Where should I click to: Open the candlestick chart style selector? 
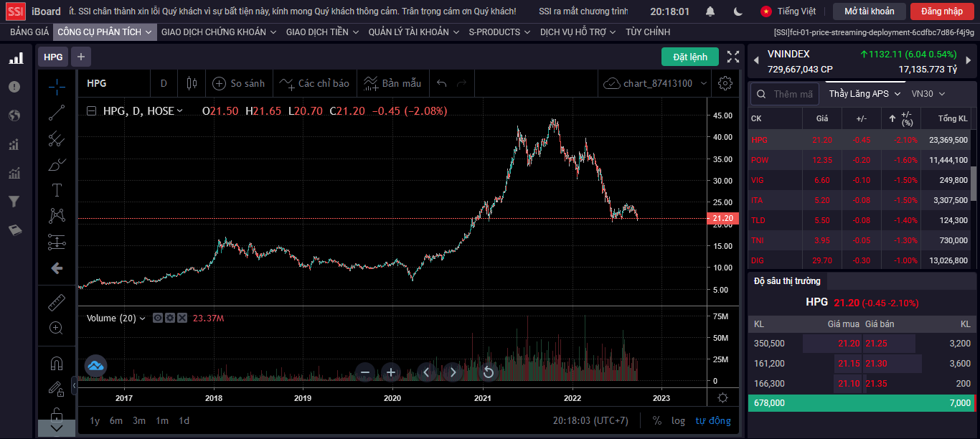(x=192, y=83)
